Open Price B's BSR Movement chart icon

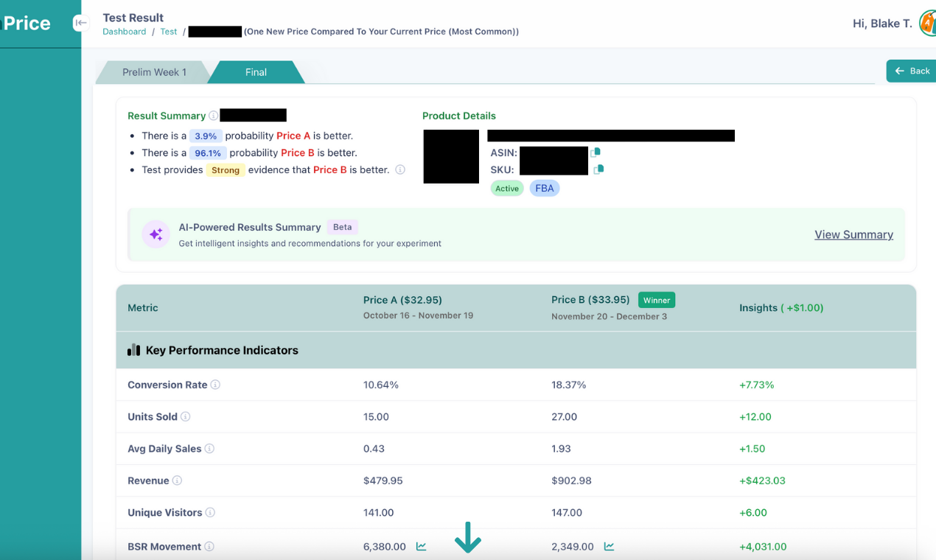click(607, 546)
